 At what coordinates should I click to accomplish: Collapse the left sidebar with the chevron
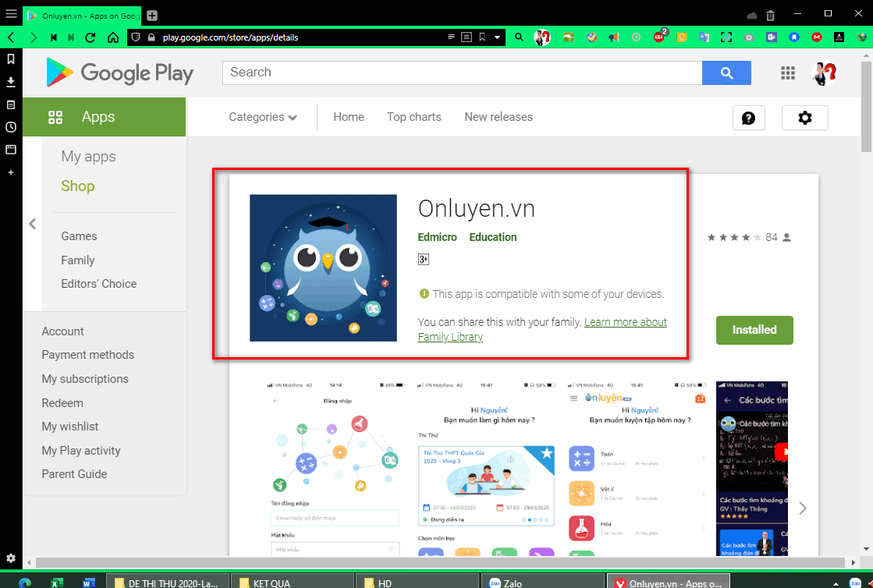32,224
